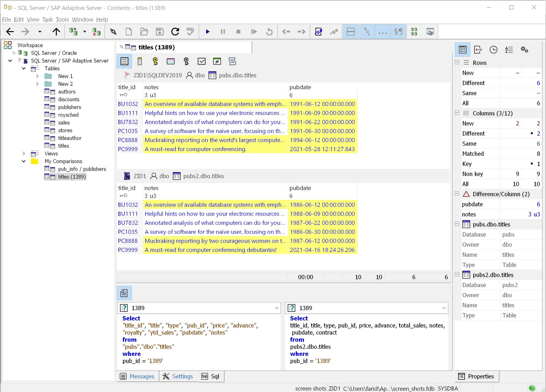Viewport: 546px width, 392px height.
Task: Switch to the Sql tab
Action: coord(211,376)
